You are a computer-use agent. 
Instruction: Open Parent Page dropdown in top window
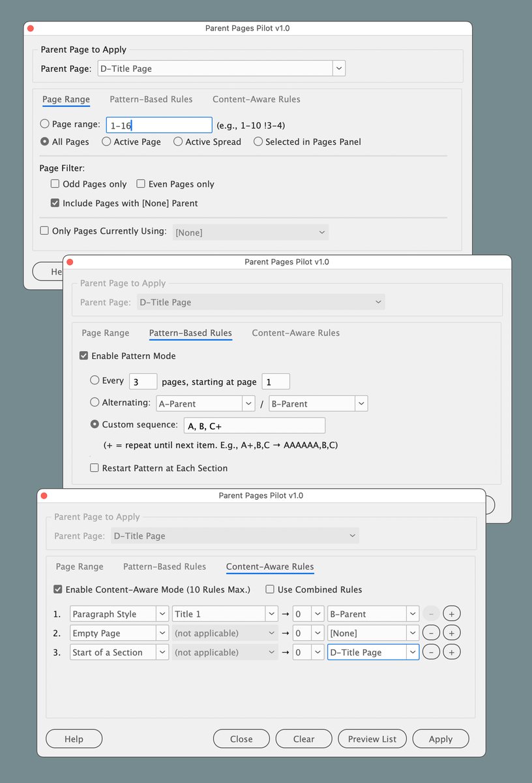pyautogui.click(x=221, y=69)
